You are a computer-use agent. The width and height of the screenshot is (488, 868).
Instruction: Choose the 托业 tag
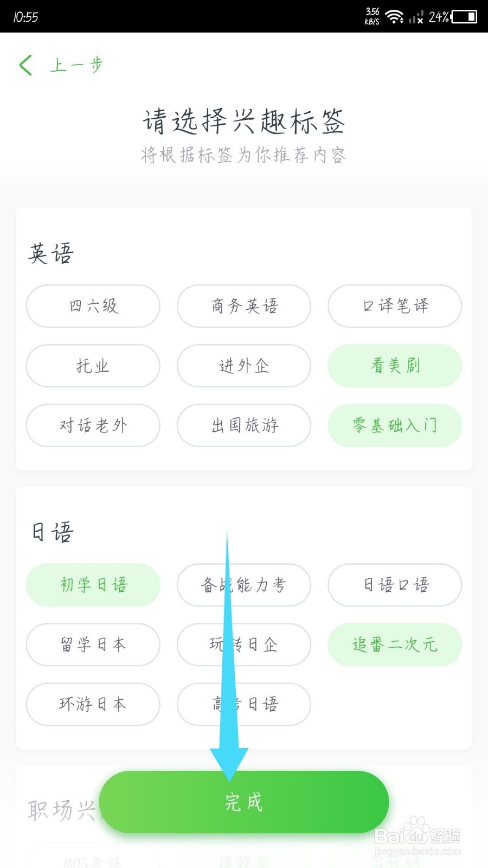tap(93, 366)
